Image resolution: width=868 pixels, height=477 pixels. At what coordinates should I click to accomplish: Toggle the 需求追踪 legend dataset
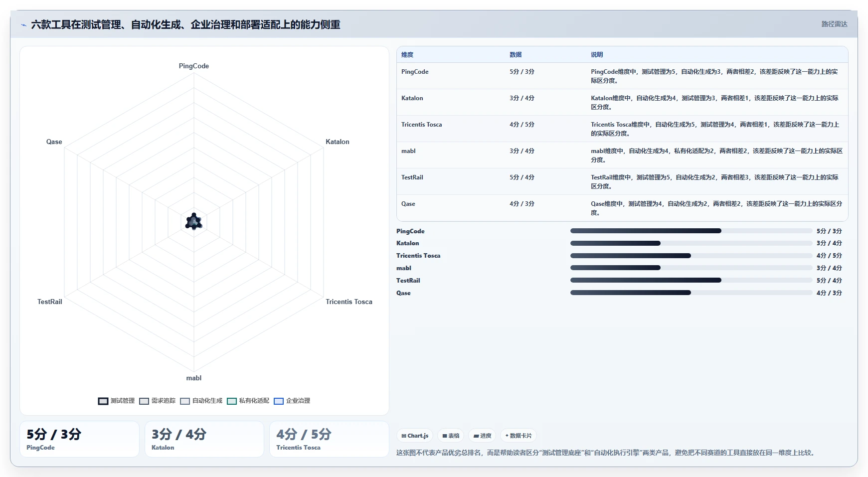point(158,401)
